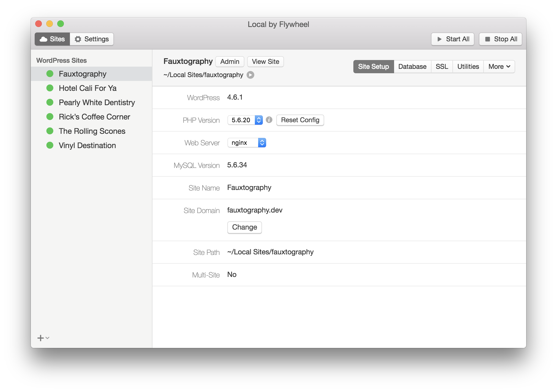Switch to the SSL tab
Viewport: 557px width, 392px height.
(x=442, y=67)
